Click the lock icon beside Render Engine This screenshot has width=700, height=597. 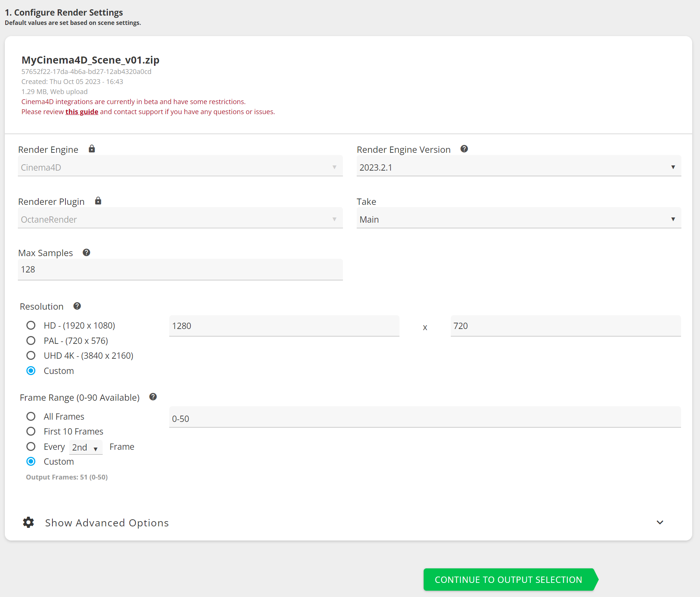tap(92, 149)
